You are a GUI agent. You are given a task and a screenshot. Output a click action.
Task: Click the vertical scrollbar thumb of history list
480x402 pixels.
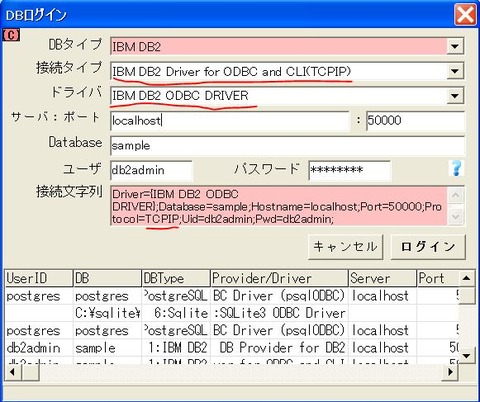point(467,295)
